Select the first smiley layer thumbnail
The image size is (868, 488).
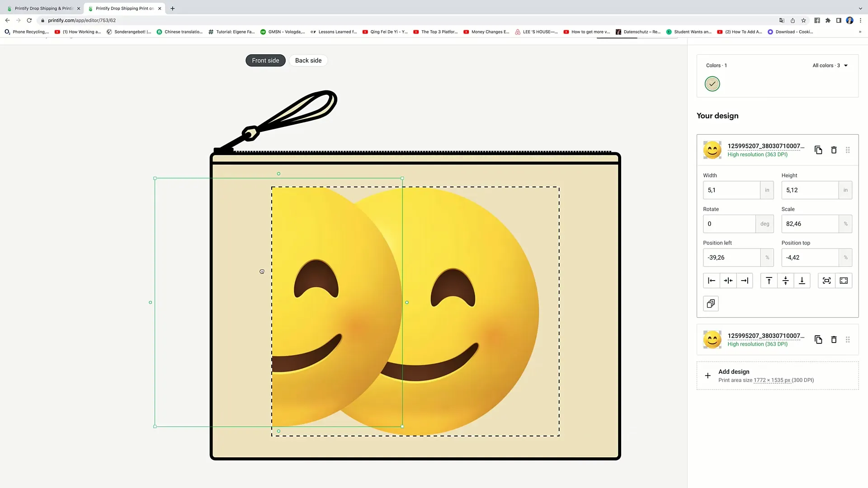coord(712,150)
